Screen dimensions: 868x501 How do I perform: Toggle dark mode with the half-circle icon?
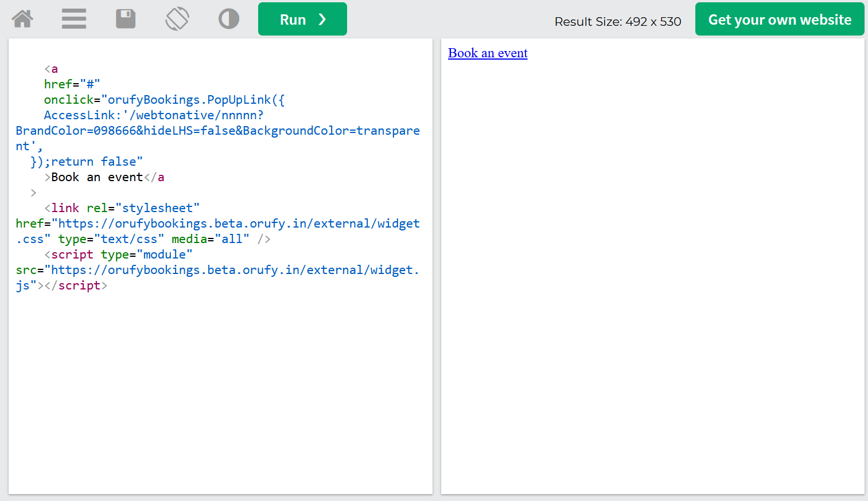(x=229, y=19)
